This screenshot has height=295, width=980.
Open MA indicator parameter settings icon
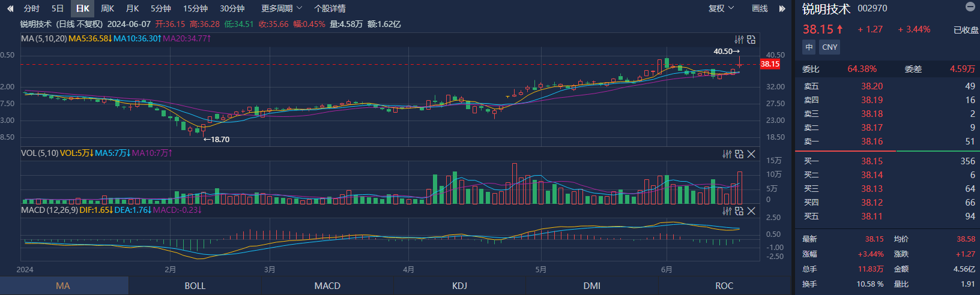pyautogui.click(x=739, y=40)
